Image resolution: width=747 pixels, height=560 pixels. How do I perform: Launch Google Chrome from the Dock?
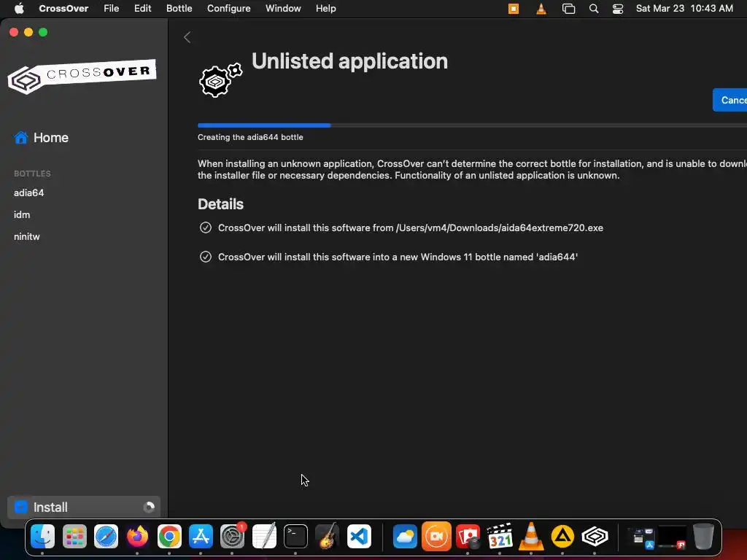pyautogui.click(x=169, y=536)
